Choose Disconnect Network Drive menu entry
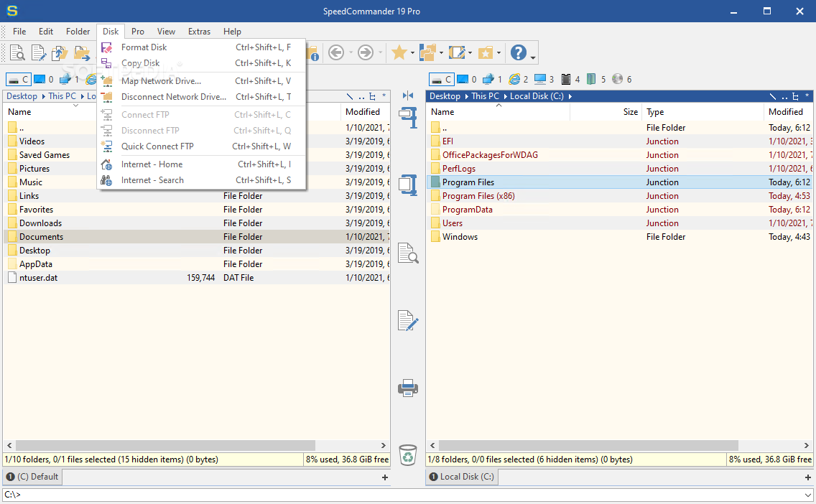 tap(201, 97)
